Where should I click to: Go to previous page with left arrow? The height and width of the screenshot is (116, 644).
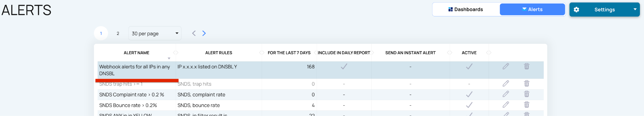194,33
